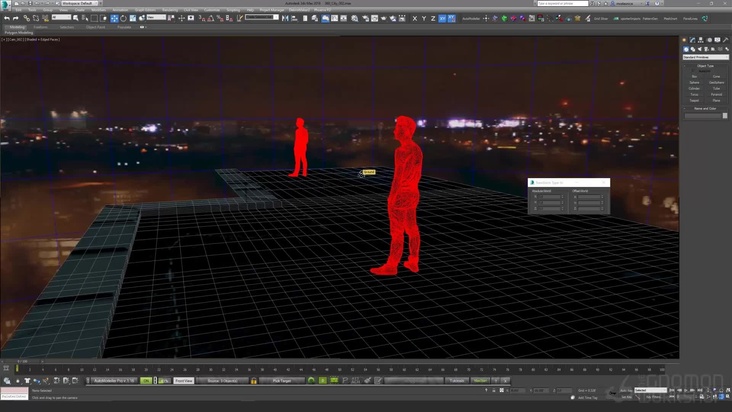Open the Workspace Default dropdown
Viewport: 732px width, 412px height.
coord(78,3)
